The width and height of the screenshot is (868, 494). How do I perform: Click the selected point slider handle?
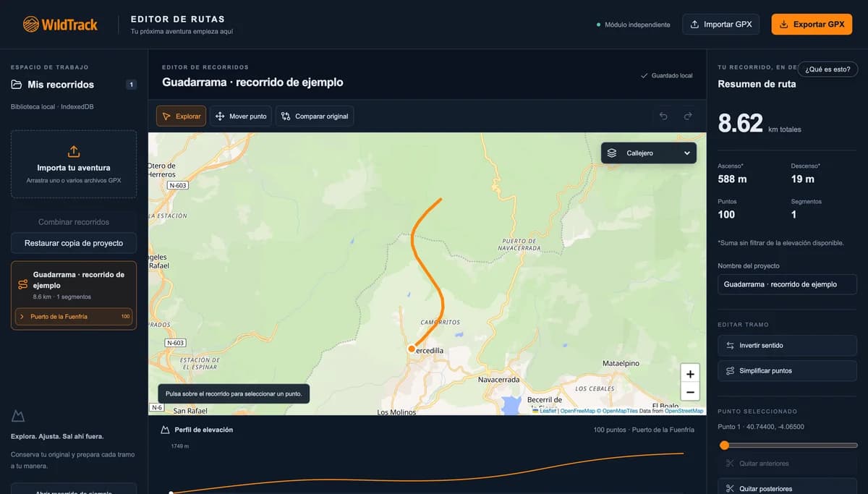pyautogui.click(x=724, y=446)
